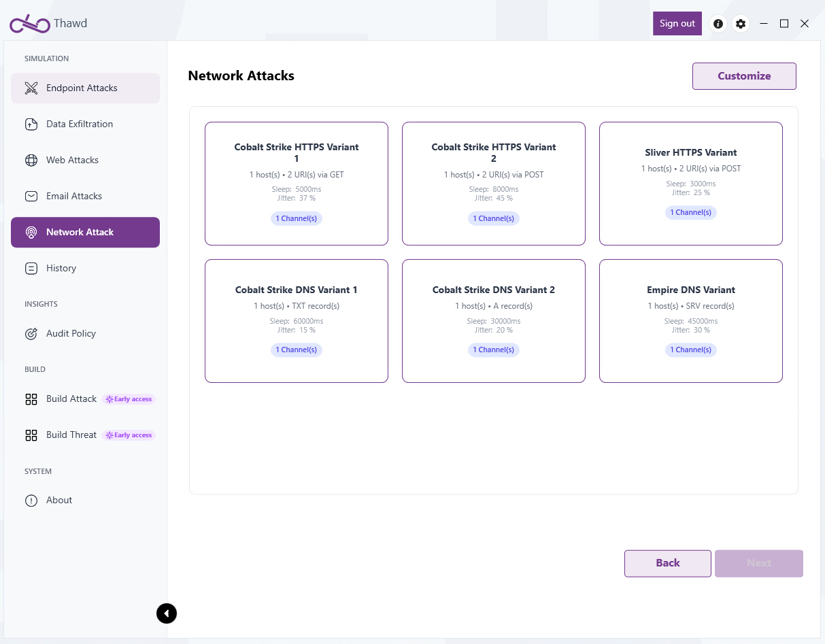Click the Web Attacks globe icon
This screenshot has width=825, height=644.
pyautogui.click(x=31, y=160)
